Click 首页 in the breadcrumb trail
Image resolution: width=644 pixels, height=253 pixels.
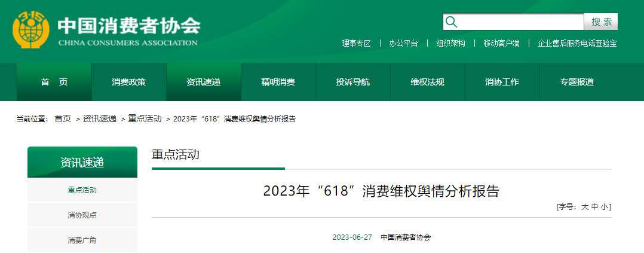63,119
